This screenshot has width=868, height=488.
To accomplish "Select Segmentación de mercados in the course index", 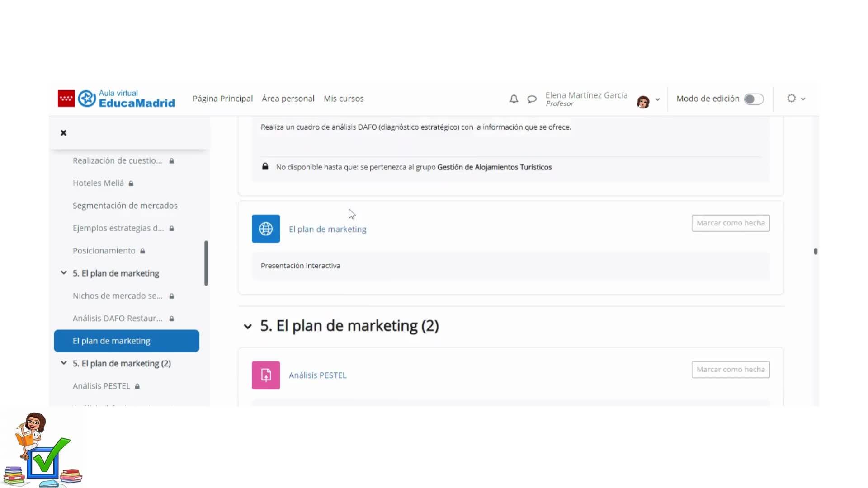I will click(x=125, y=206).
